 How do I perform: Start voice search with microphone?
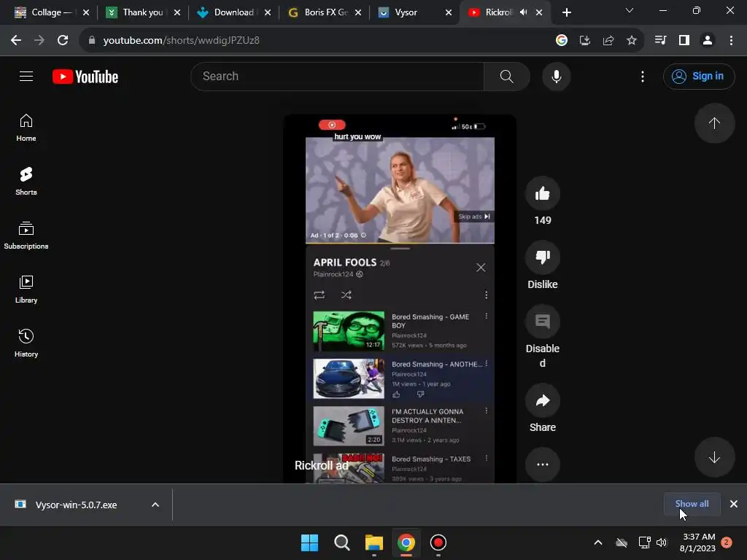[556, 76]
